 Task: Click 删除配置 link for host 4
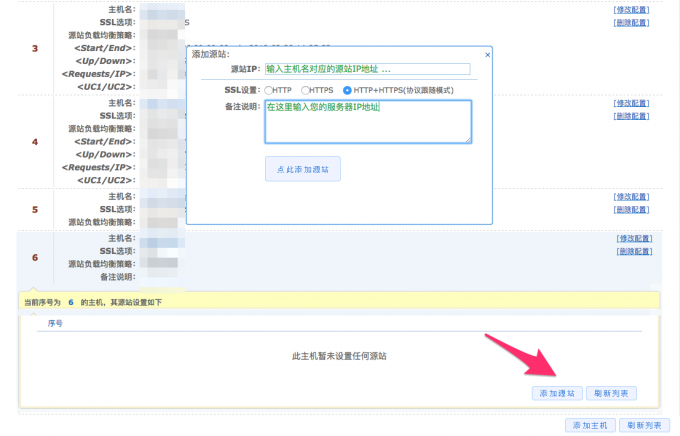[x=634, y=116]
